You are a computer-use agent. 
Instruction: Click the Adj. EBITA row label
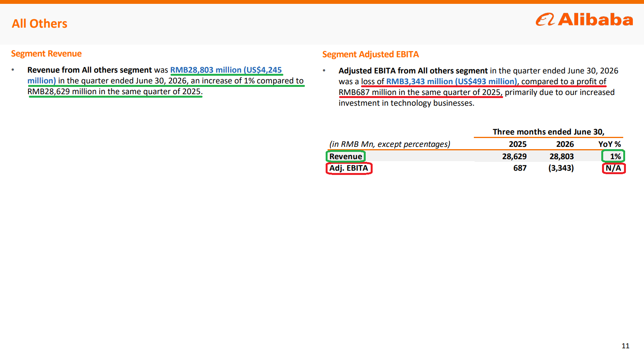click(349, 168)
